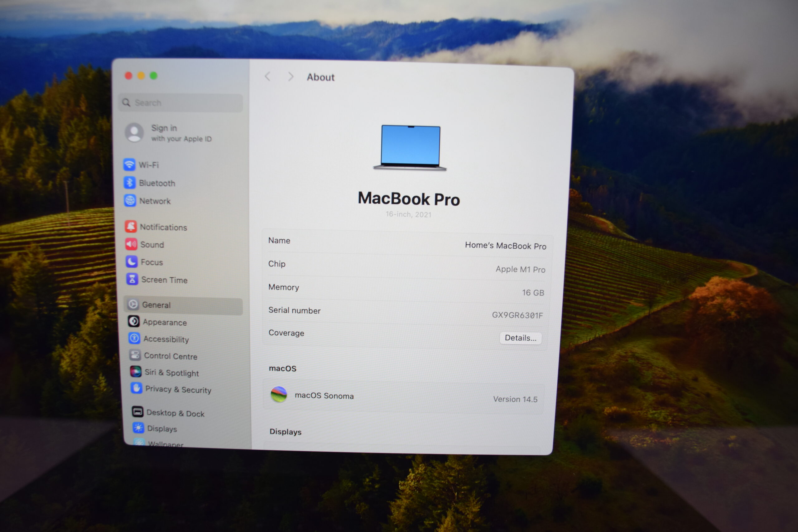The width and height of the screenshot is (798, 532).
Task: Open the Privacy & Security hand icon
Action: click(x=137, y=388)
